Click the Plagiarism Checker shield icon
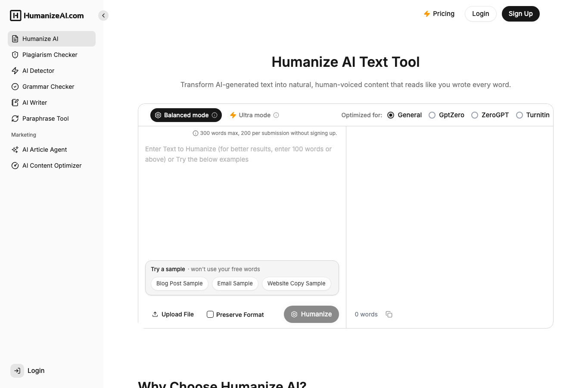 [15, 55]
